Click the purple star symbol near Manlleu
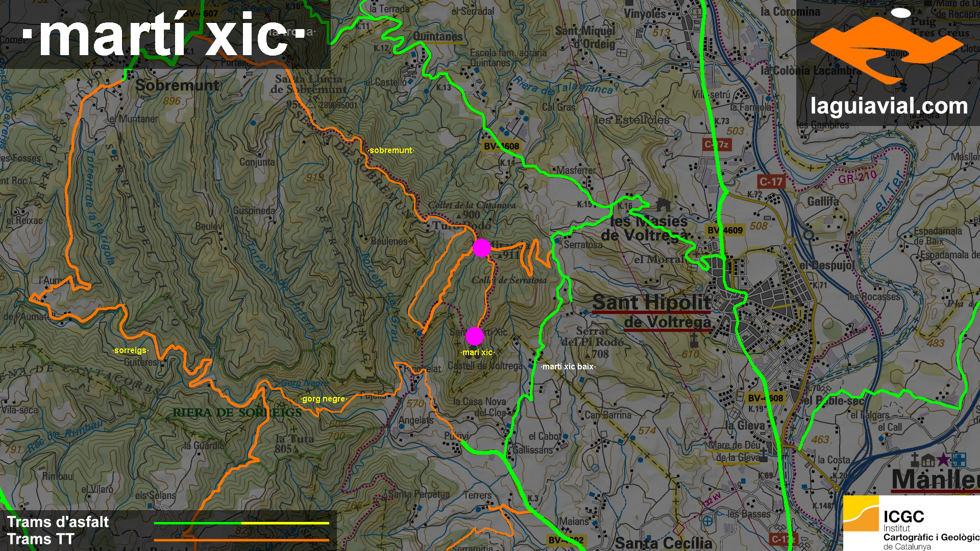The height and width of the screenshot is (551, 980). [x=943, y=460]
